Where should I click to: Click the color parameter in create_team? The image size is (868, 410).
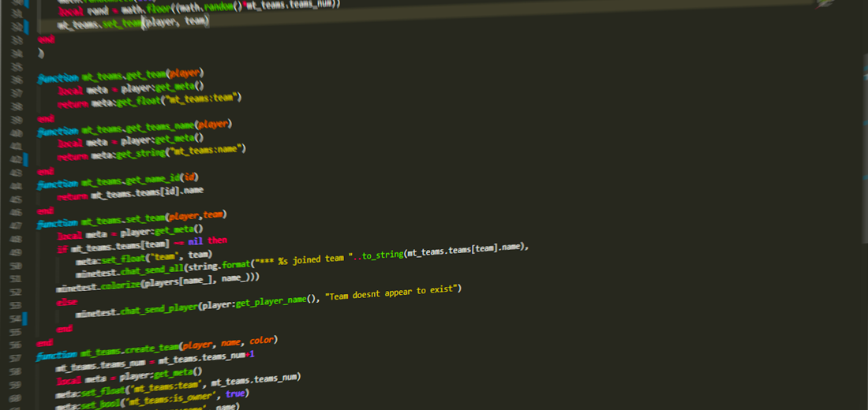(x=263, y=341)
